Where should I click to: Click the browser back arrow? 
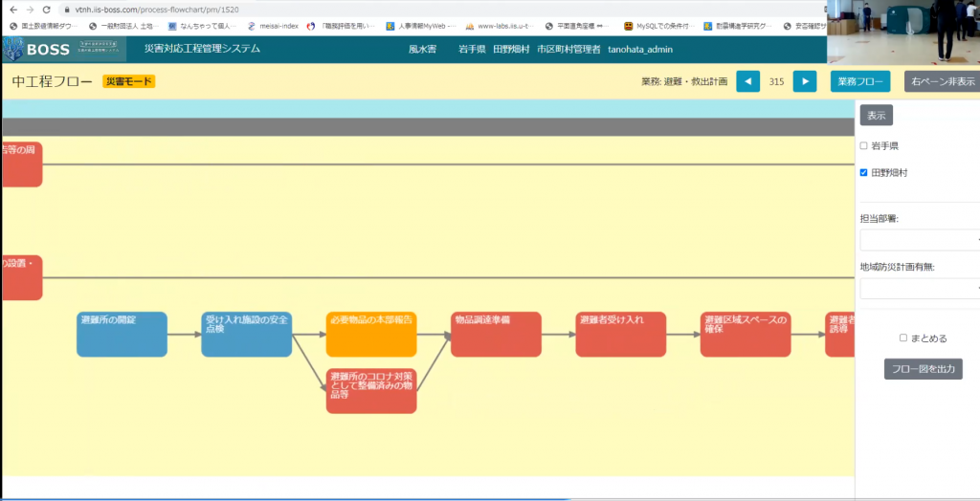[11, 9]
